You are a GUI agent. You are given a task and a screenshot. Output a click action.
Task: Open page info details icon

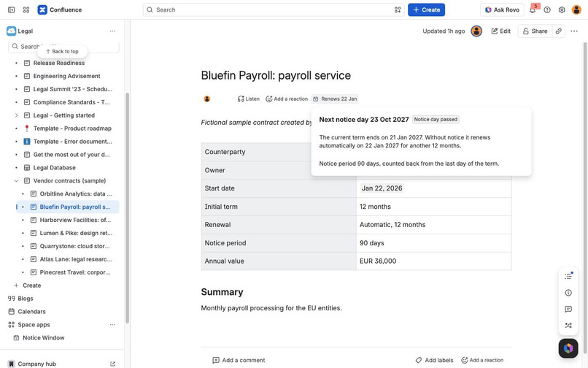click(568, 293)
